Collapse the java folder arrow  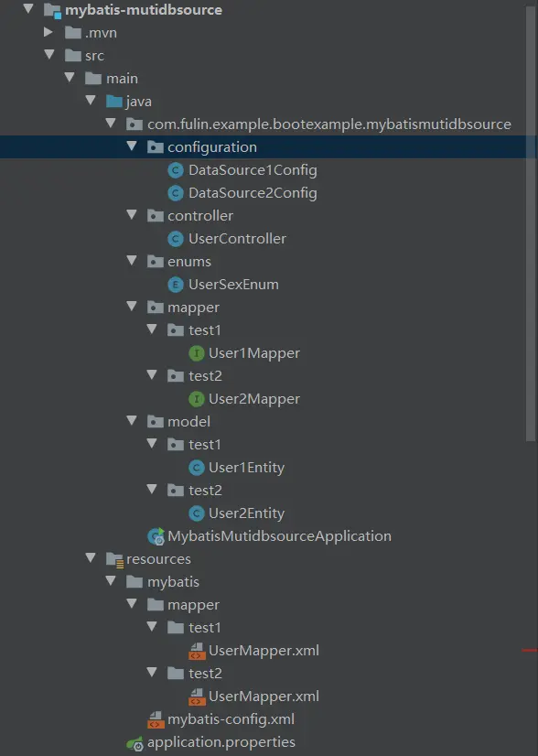coord(91,100)
